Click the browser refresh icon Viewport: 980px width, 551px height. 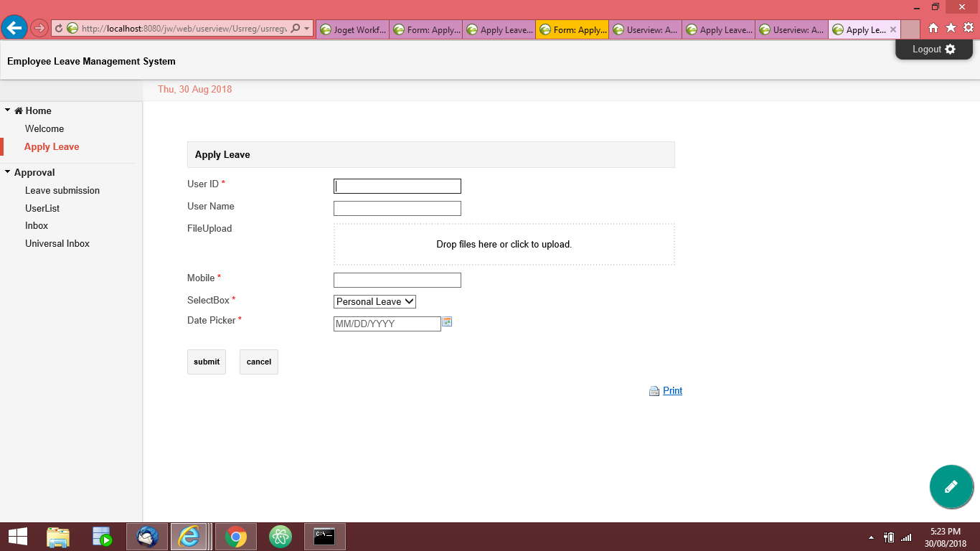pyautogui.click(x=59, y=29)
